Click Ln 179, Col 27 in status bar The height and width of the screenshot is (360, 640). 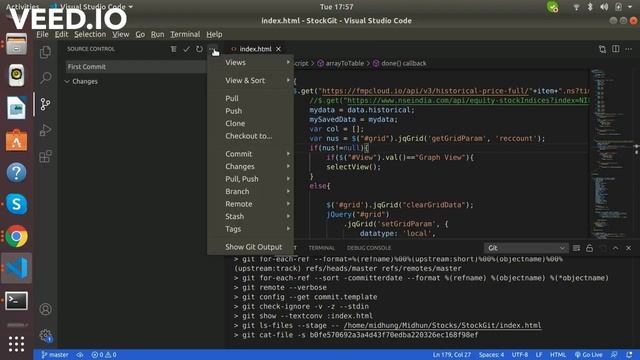[x=451, y=355]
